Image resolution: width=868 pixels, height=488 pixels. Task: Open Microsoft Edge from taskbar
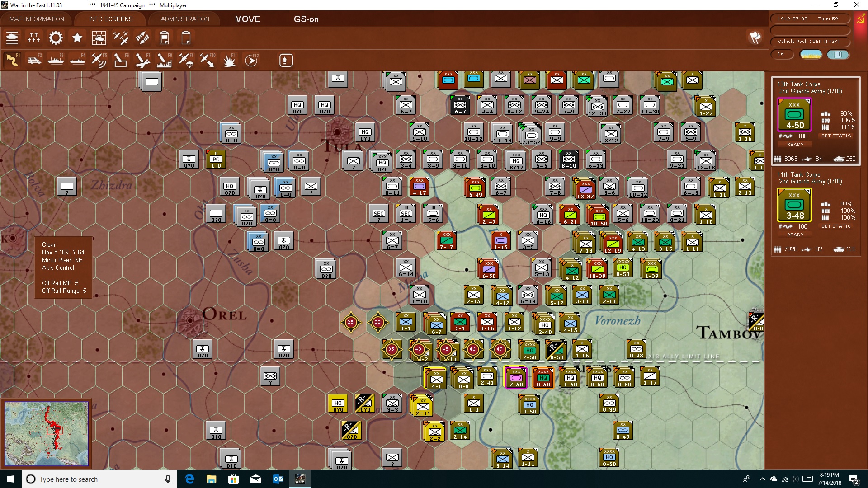tap(189, 479)
